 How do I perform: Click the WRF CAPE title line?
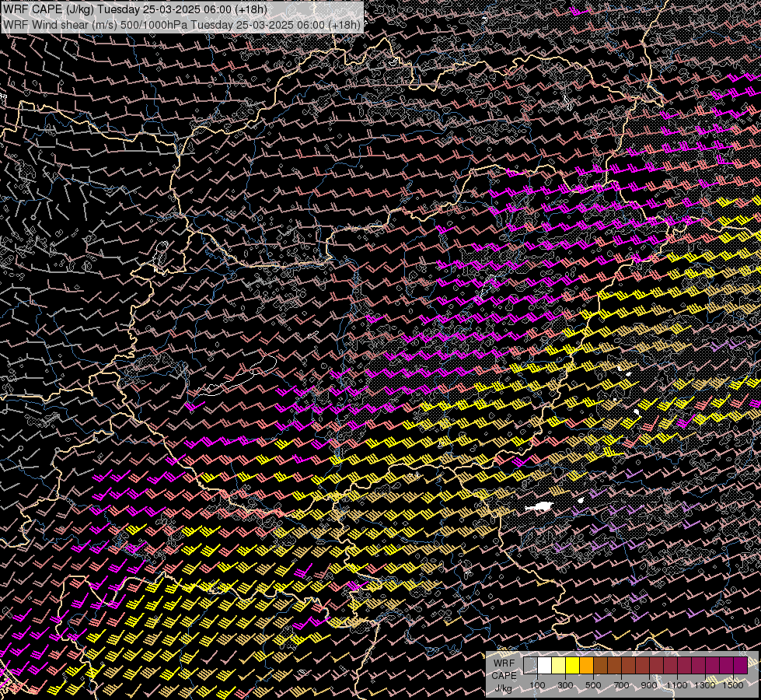tap(135, 9)
